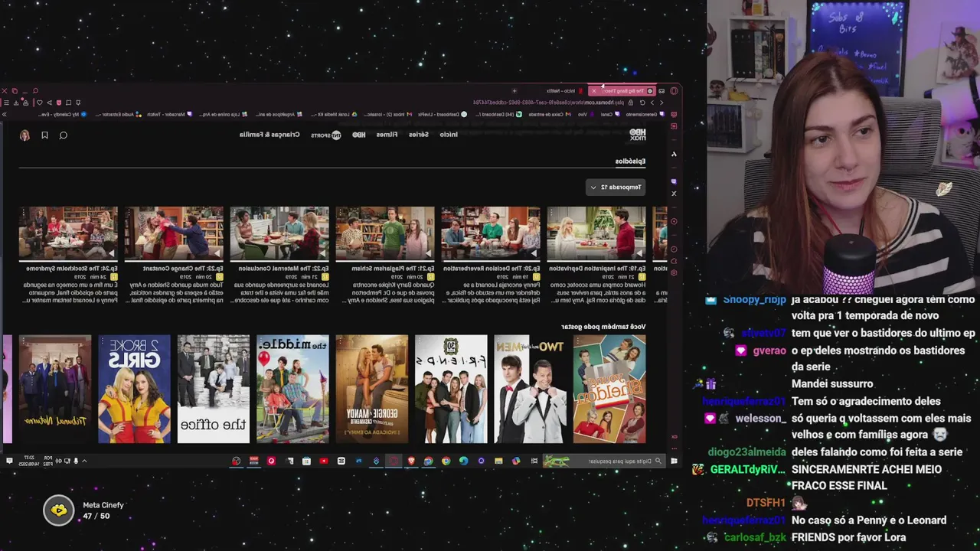980x551 pixels.
Task: Open the Audio Extractor bookmark
Action: click(119, 114)
